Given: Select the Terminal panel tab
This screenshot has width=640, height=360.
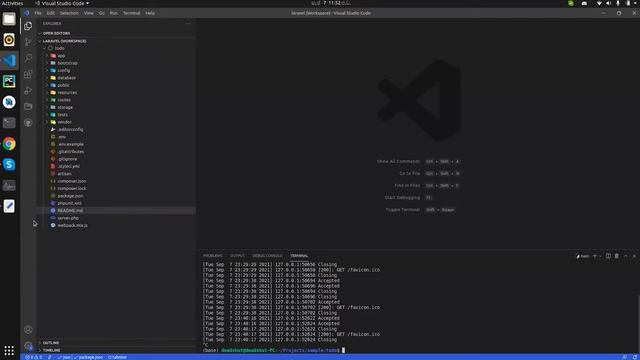Looking at the screenshot, I should tap(299, 256).
